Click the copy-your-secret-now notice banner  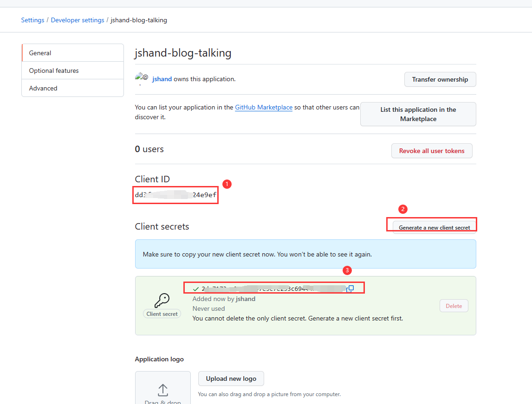click(305, 254)
